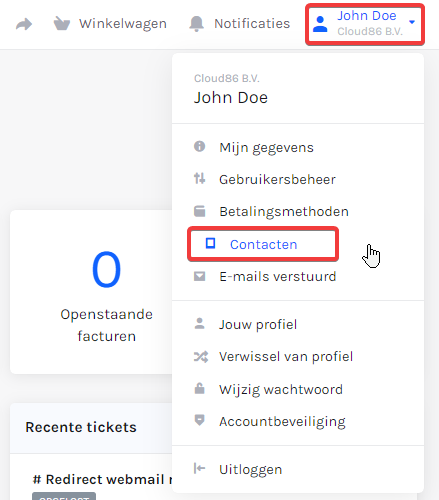Open the Redirect webmail ticket
Screen dimensions: 439x500
pos(103,479)
